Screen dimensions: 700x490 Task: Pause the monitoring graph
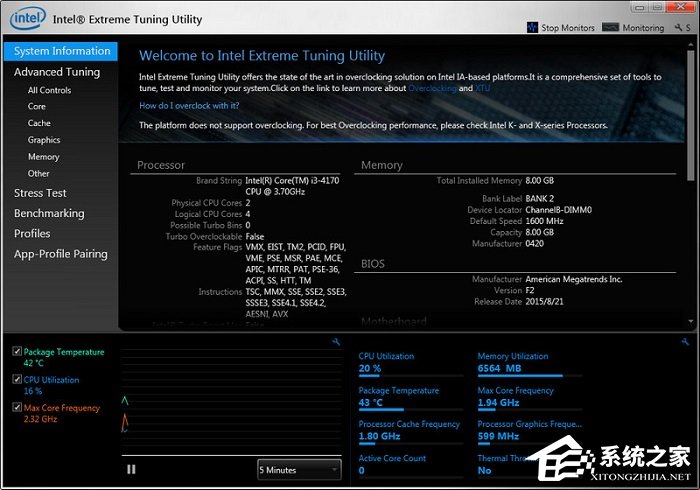[131, 469]
